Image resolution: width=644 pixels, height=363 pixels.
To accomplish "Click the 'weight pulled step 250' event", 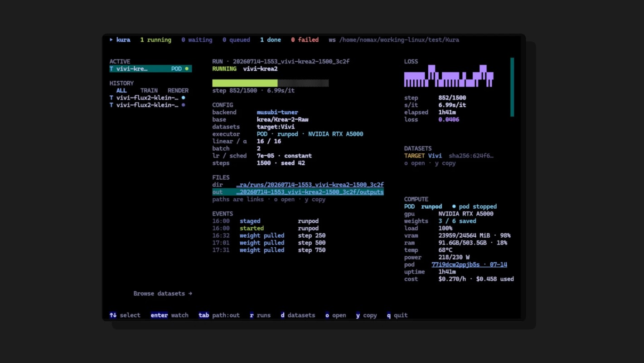I will [269, 235].
